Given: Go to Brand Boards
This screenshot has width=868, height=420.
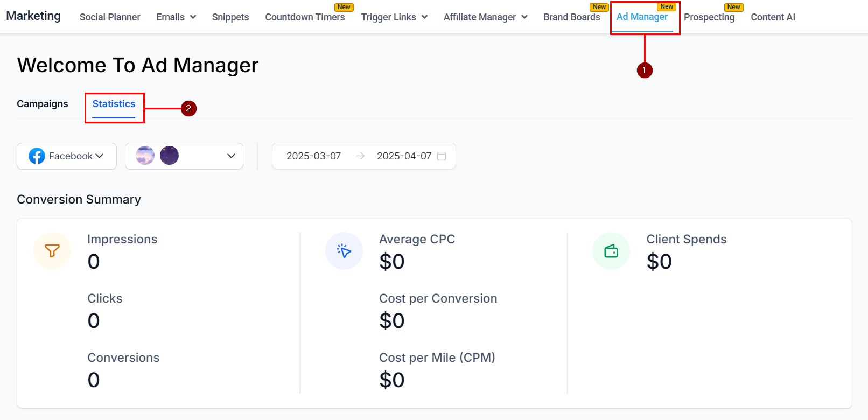Looking at the screenshot, I should [572, 17].
